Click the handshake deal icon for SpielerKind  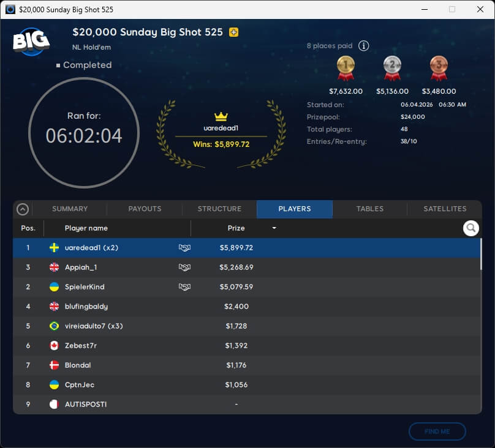click(x=184, y=287)
